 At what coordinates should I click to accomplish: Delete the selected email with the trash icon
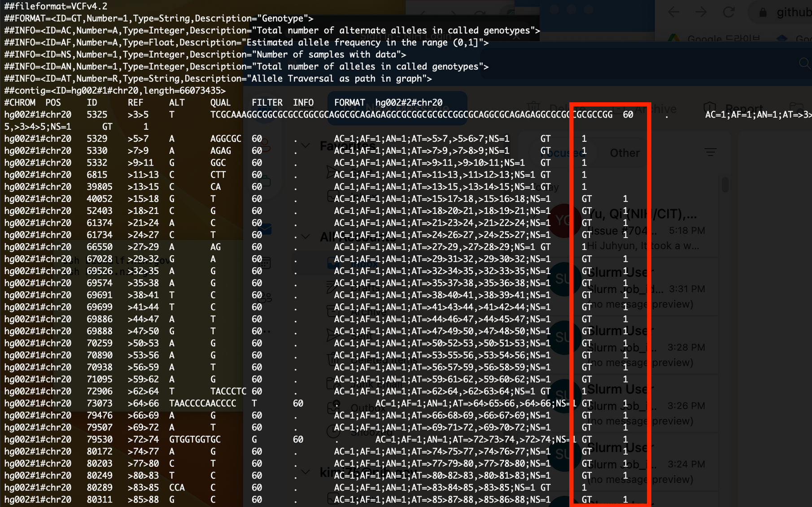tap(534, 107)
